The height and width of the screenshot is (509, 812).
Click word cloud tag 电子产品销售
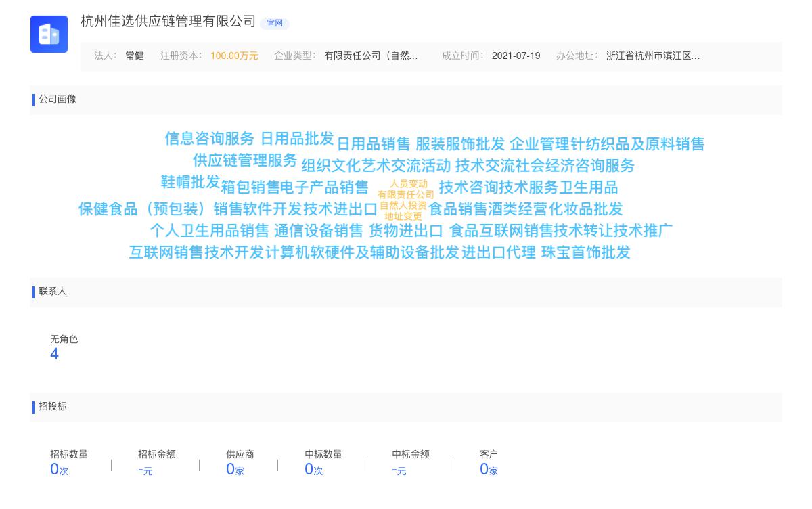(325, 187)
